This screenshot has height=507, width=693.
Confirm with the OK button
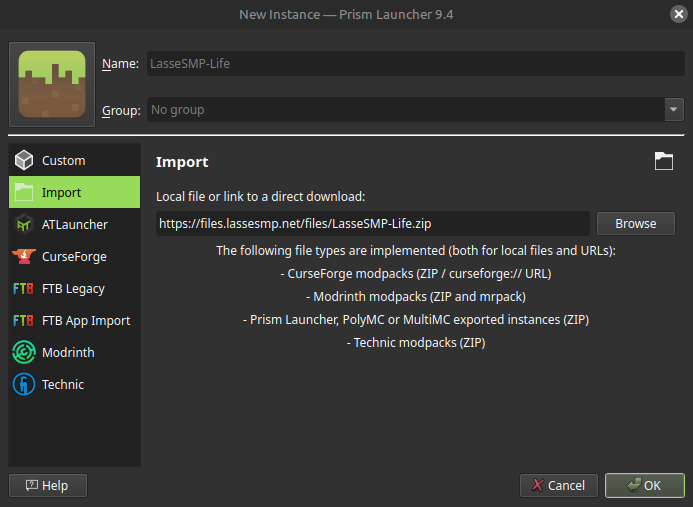644,485
